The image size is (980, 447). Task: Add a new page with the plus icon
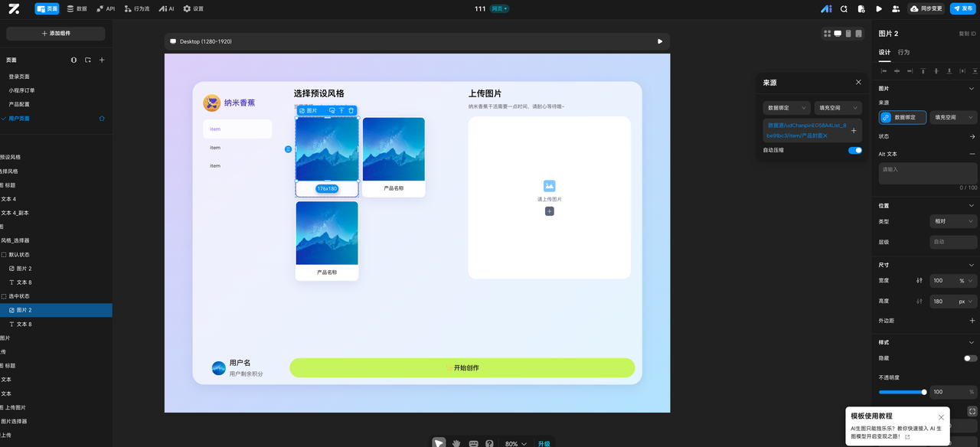click(x=102, y=60)
